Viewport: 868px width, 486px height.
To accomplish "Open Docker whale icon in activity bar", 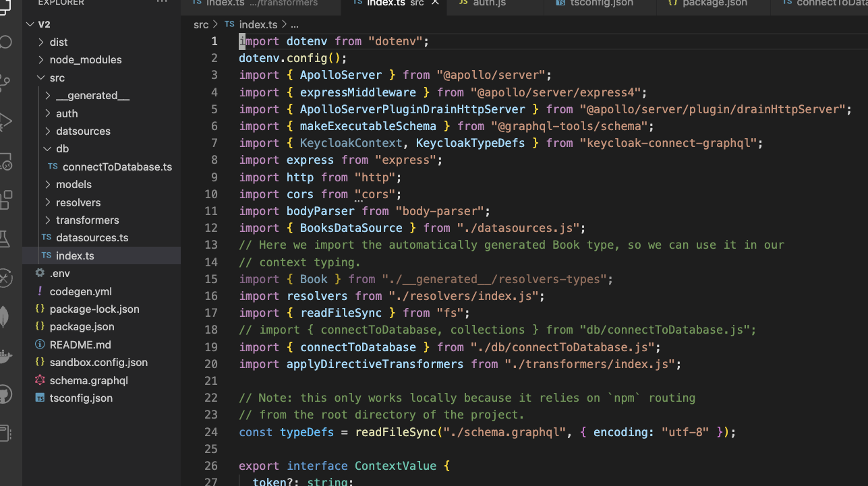I will click(5, 356).
